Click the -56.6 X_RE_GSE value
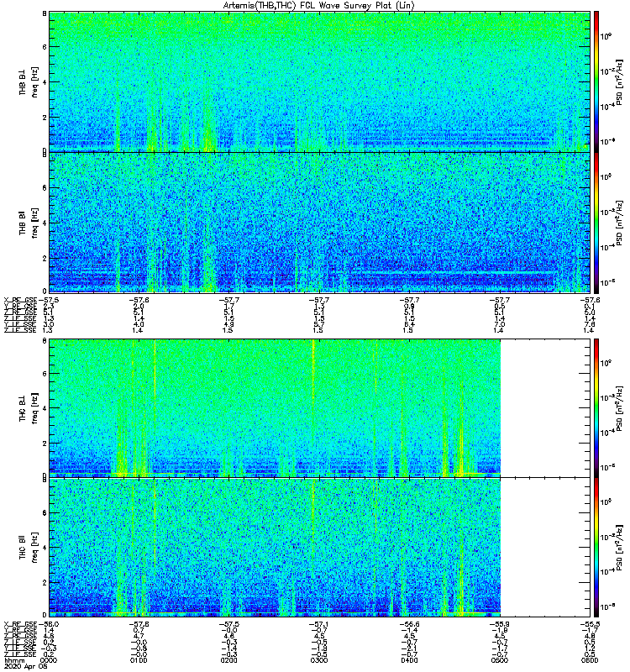Image resolution: width=630 pixels, height=672 pixels. [x=409, y=624]
